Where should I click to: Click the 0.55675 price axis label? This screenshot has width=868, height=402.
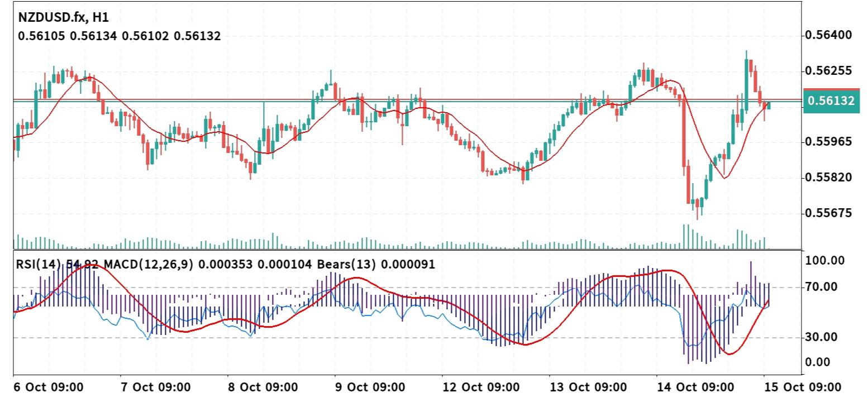828,213
